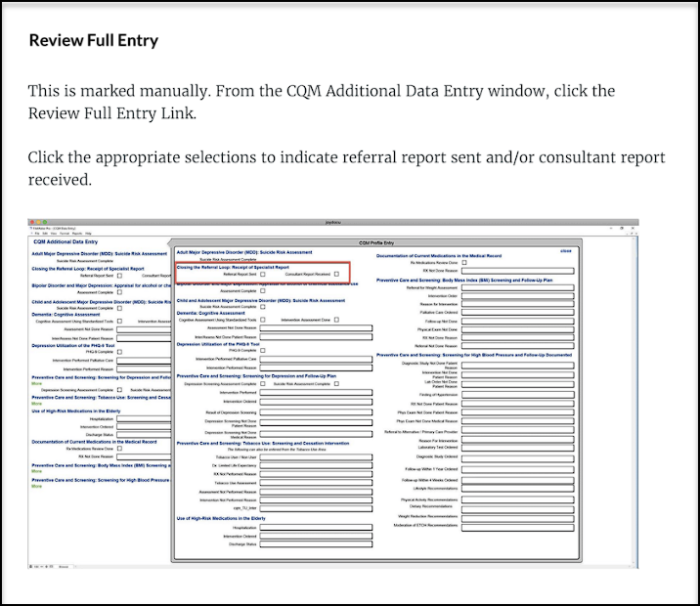Viewport: 700px width, 606px height.
Task: Tick Depression Screening Assessment Complete in popup
Action: click(x=262, y=384)
